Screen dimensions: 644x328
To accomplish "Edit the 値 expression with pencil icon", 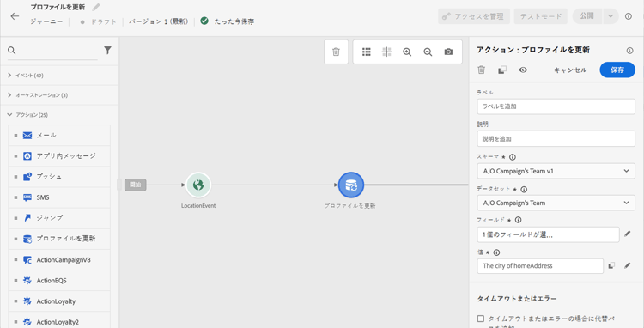I will (x=627, y=265).
